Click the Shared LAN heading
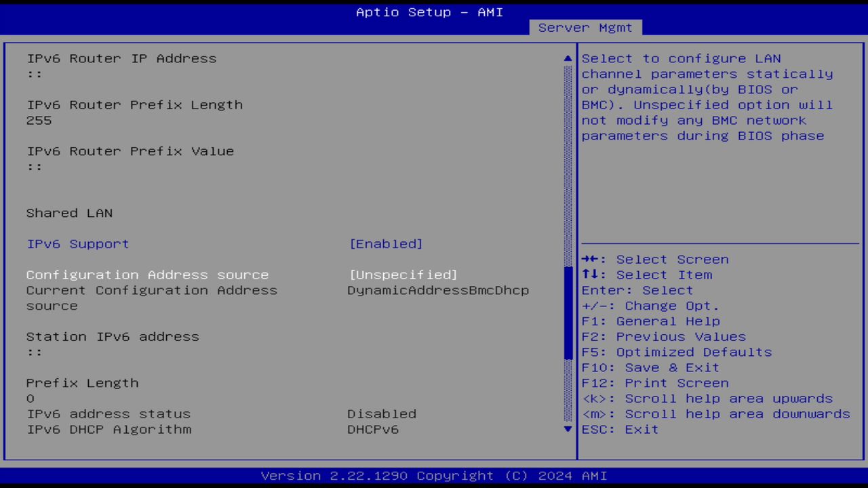Screen dimensions: 868x488 69,213
